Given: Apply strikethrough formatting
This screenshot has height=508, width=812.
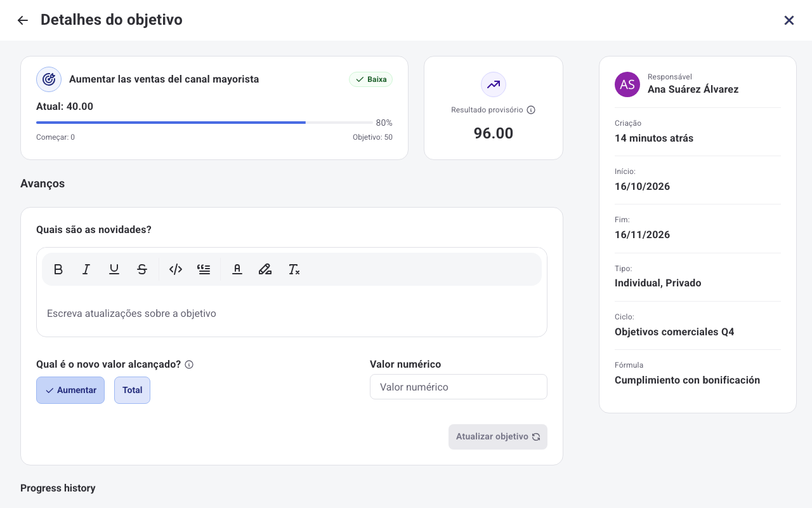Looking at the screenshot, I should 142,269.
